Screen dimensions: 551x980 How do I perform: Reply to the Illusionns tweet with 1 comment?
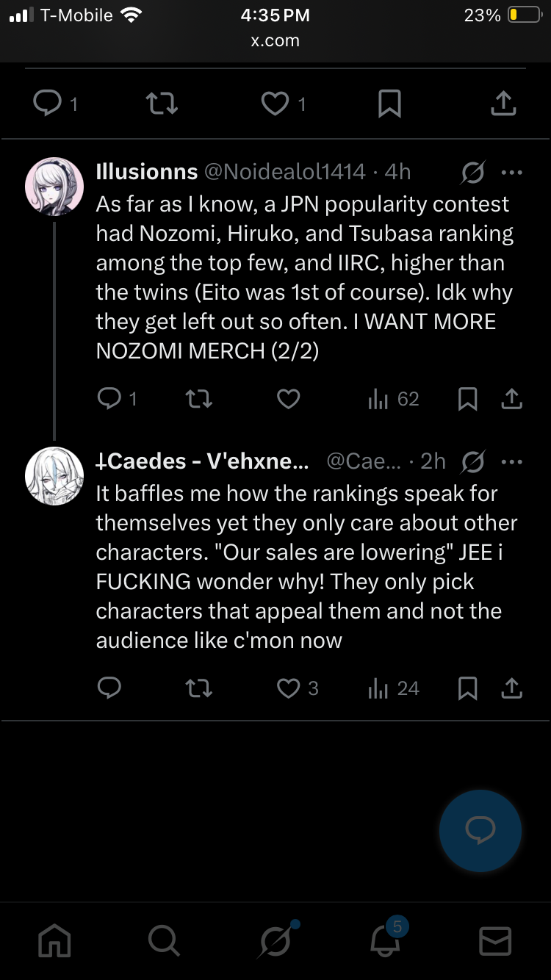click(117, 399)
